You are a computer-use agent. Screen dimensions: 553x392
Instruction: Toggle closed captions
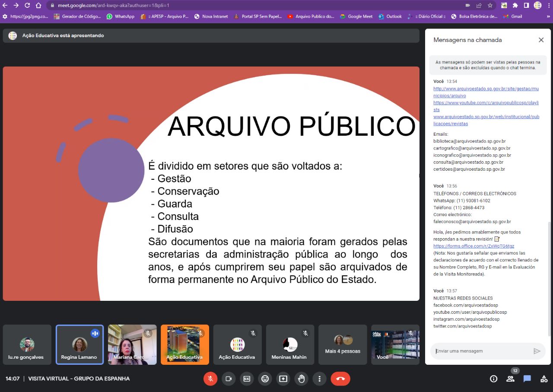point(247,379)
